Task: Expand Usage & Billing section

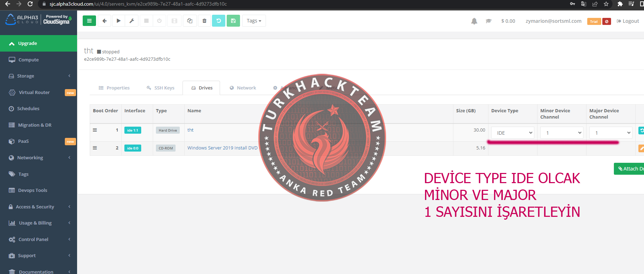Action: pos(39,223)
